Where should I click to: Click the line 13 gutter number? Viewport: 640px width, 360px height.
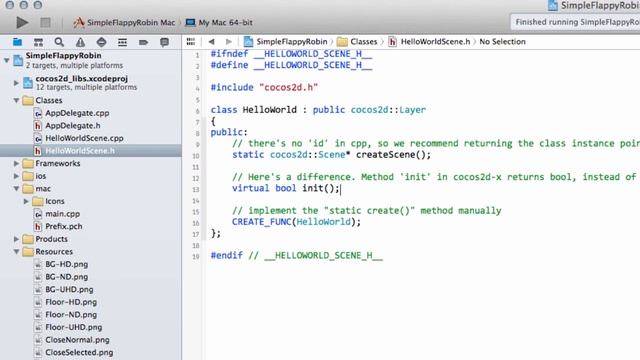(x=196, y=189)
